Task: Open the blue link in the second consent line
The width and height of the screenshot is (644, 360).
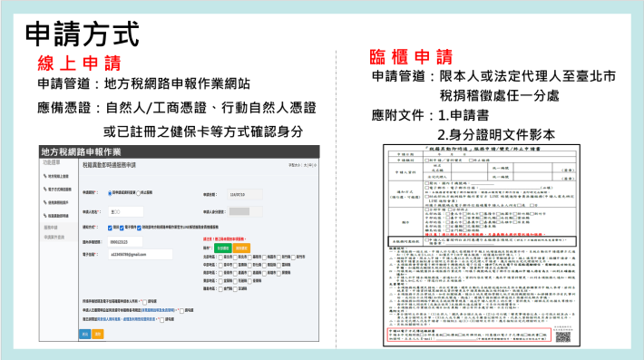Action: click(158, 310)
